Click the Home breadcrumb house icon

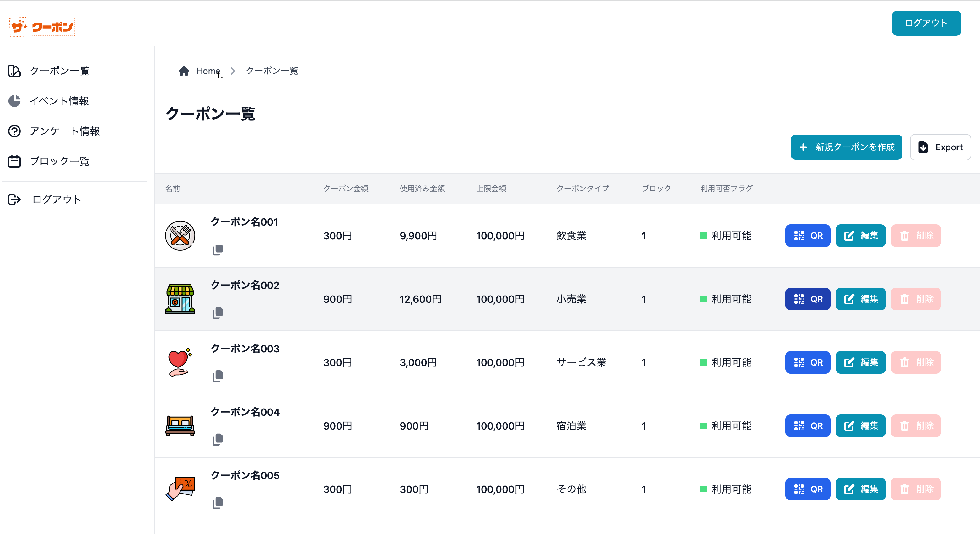[184, 71]
